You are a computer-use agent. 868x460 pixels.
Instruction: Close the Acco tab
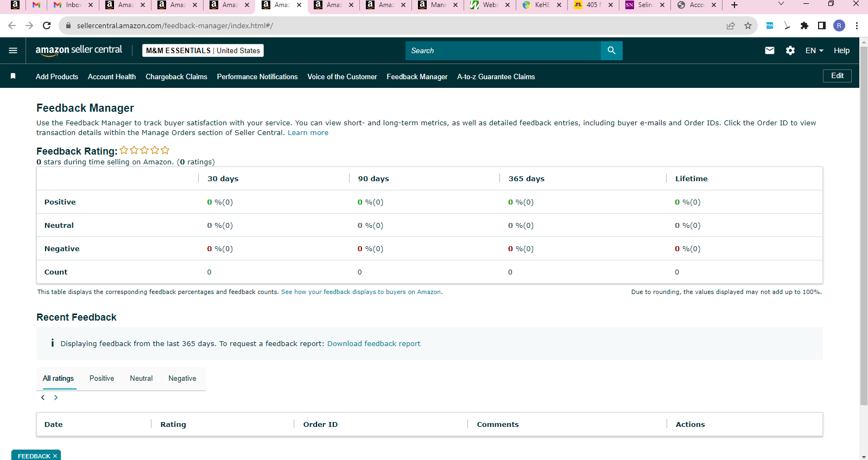714,5
